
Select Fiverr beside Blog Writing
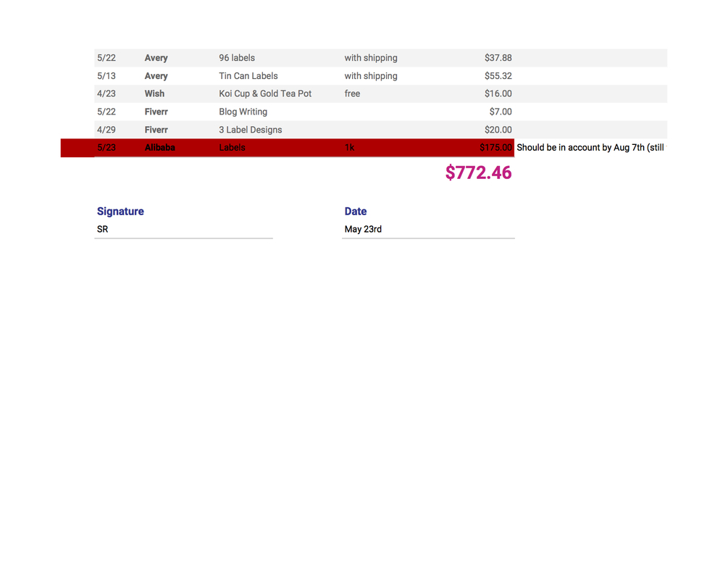[x=156, y=112]
